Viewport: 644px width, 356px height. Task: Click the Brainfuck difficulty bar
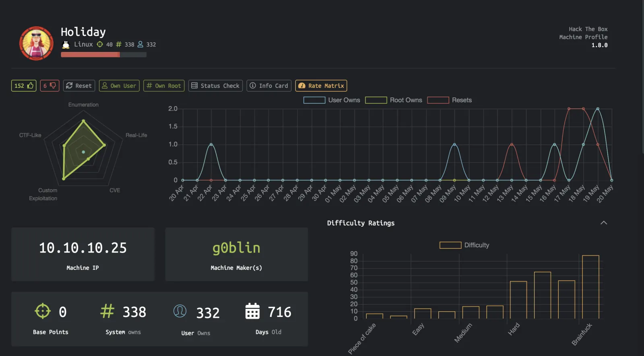[x=590, y=287]
